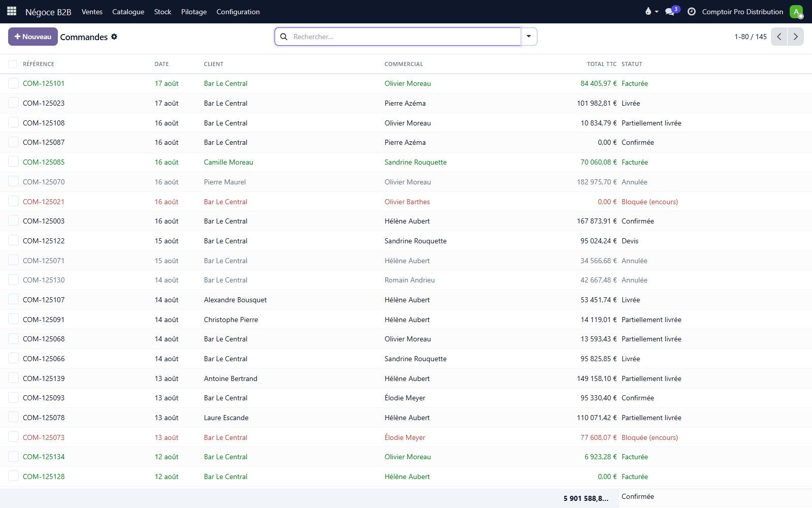Click the total 101 982,81 €
Image resolution: width=812 pixels, height=508 pixels.
[597, 103]
